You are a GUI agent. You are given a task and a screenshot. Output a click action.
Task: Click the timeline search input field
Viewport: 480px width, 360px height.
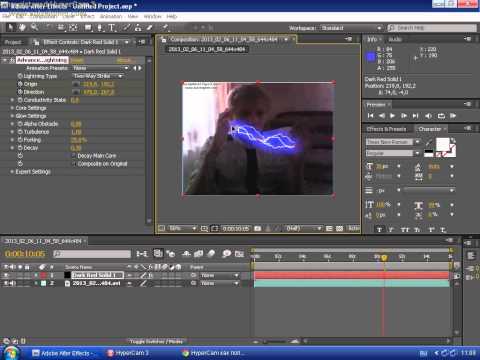(x=92, y=254)
